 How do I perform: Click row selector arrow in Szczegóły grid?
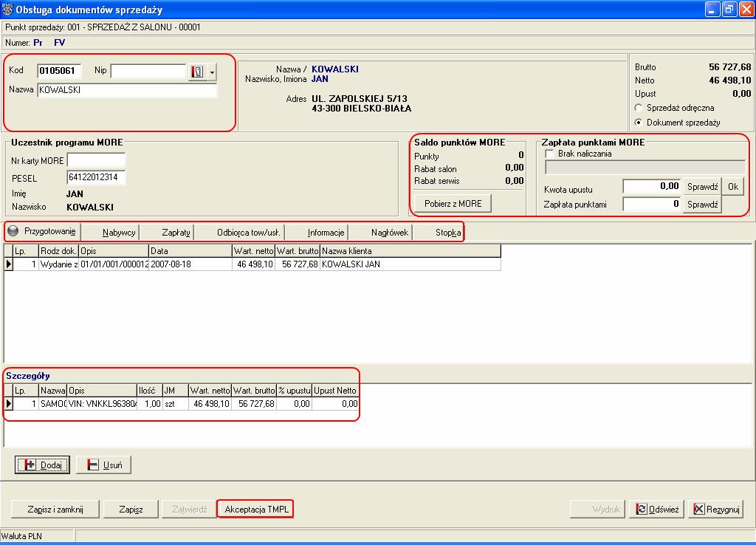[9, 404]
